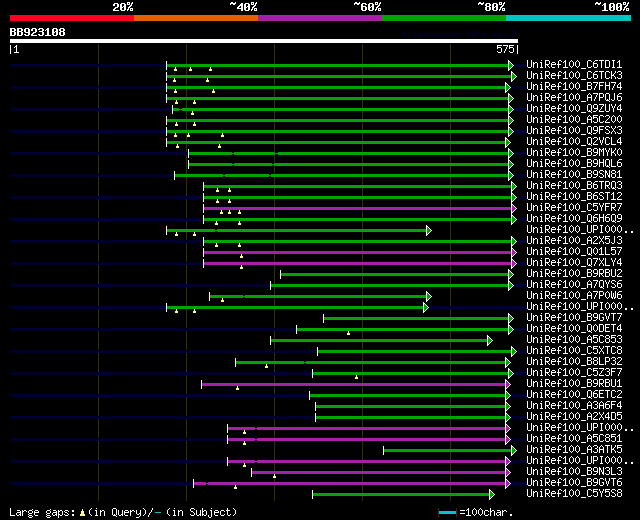
Task: Open the UniRef100_Q9ZUY4 hit label
Action: (574, 109)
